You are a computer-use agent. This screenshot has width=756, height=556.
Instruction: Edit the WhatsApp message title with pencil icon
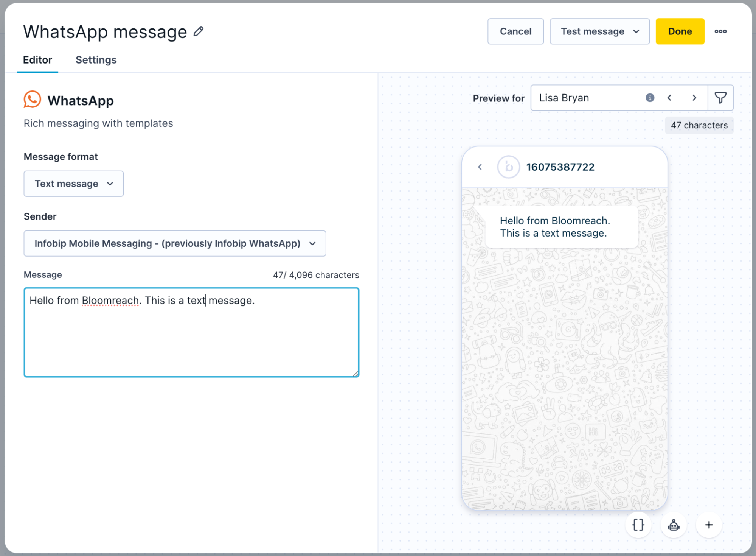[199, 31]
